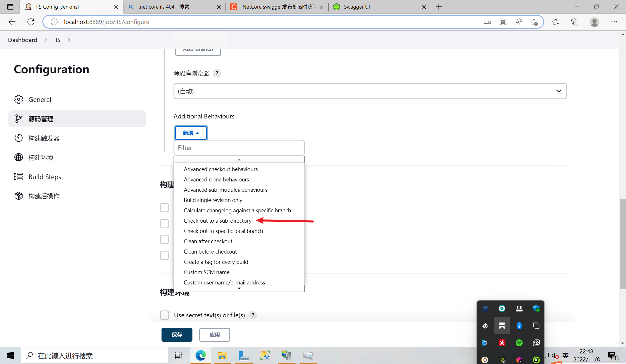
Task: Open Edge from the Windows taskbar
Action: pyautogui.click(x=200, y=355)
